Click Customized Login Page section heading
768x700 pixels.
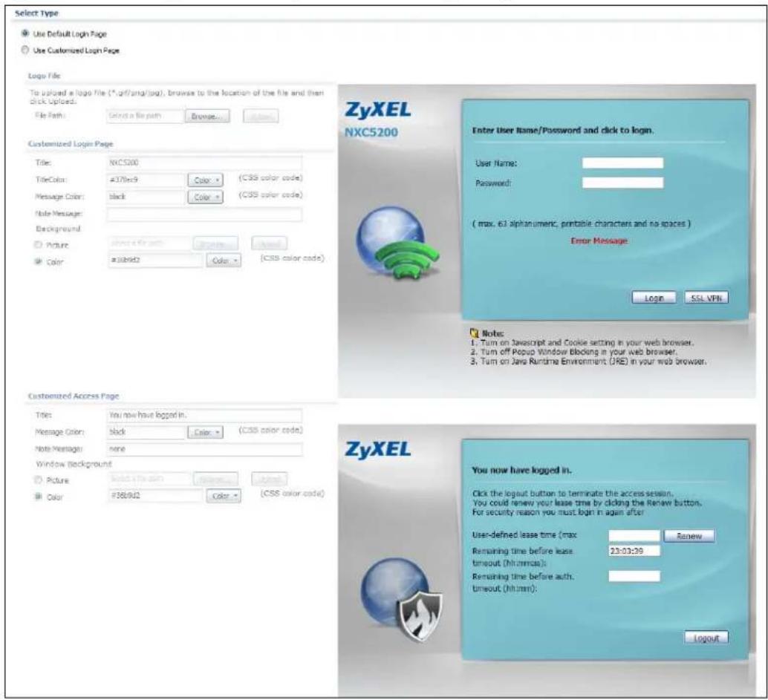71,144
